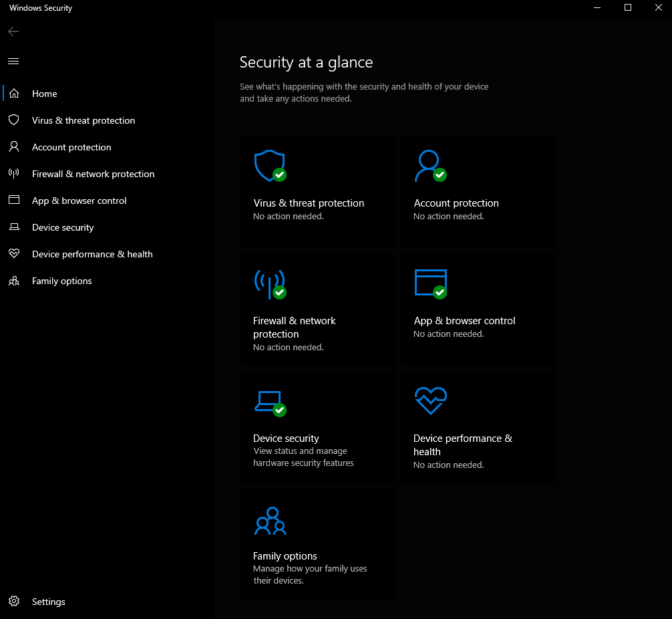
Task: Click 'No action needed.' under Device performance & health
Action: 449,465
